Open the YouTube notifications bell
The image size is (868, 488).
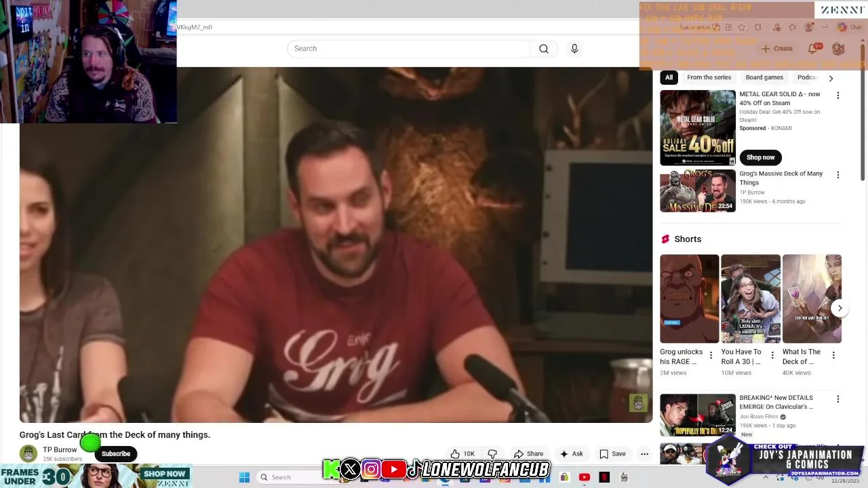pos(813,49)
